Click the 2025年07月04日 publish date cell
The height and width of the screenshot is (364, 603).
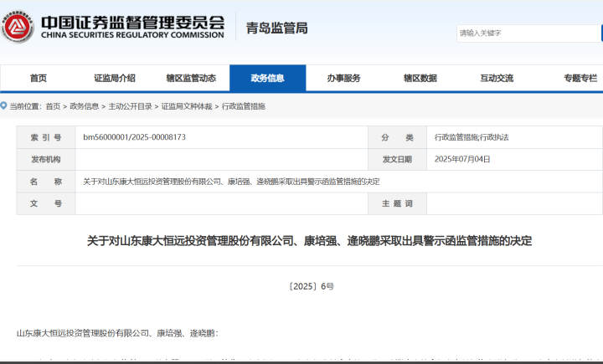pos(462,159)
